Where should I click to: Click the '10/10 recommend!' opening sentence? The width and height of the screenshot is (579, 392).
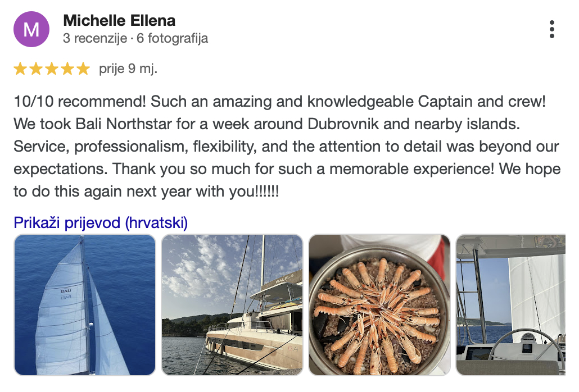click(80, 102)
